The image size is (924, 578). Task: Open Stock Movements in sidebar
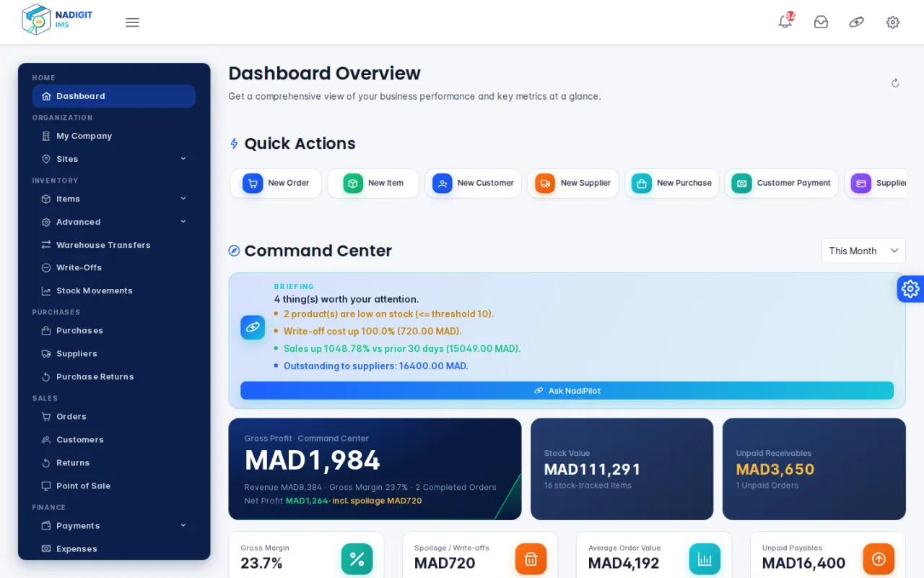pos(114,290)
